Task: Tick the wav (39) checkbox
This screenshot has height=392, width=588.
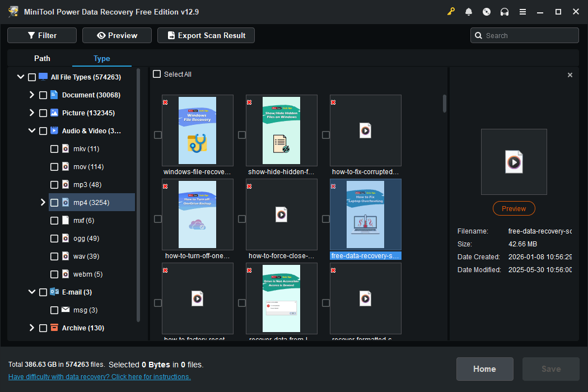Action: pos(54,256)
